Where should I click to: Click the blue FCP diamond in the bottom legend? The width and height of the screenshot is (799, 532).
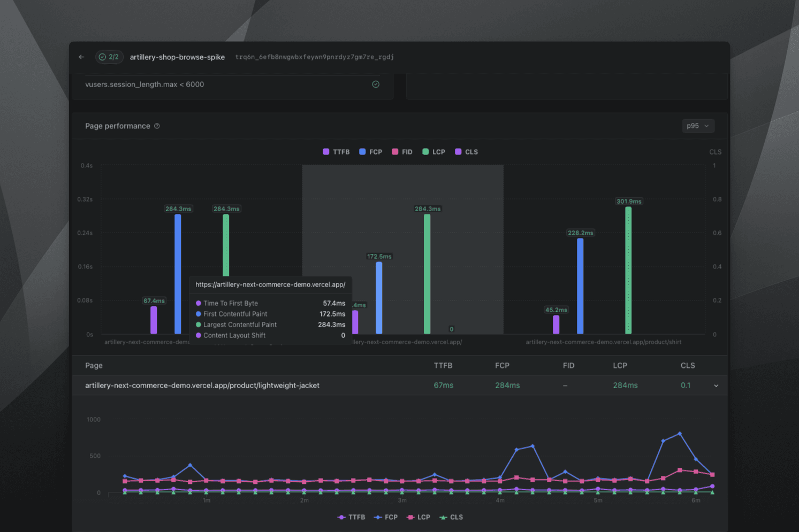point(378,517)
